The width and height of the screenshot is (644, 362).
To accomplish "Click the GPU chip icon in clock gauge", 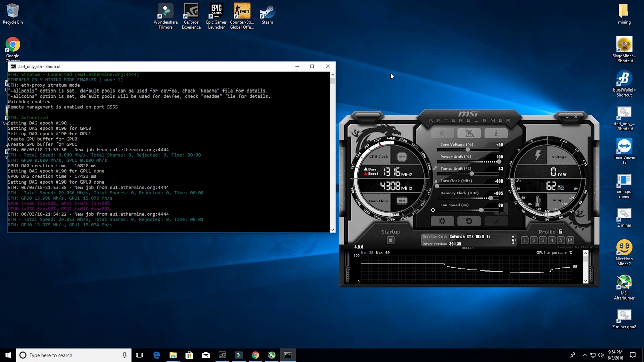I will click(x=402, y=156).
